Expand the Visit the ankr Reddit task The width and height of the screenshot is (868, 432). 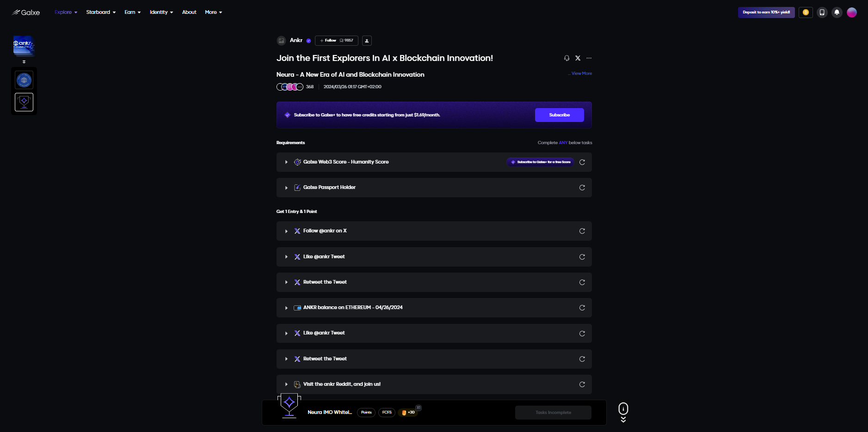click(286, 384)
